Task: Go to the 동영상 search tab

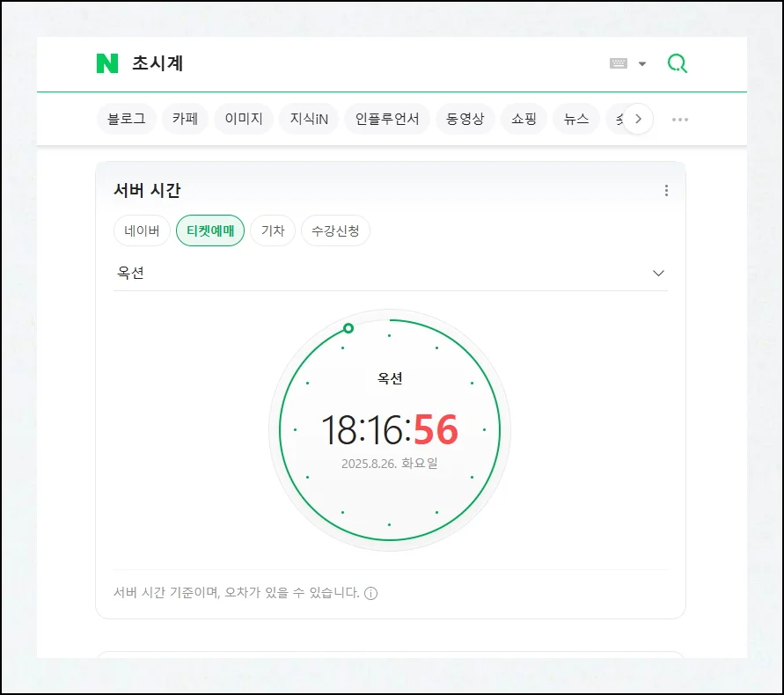Action: tap(465, 119)
